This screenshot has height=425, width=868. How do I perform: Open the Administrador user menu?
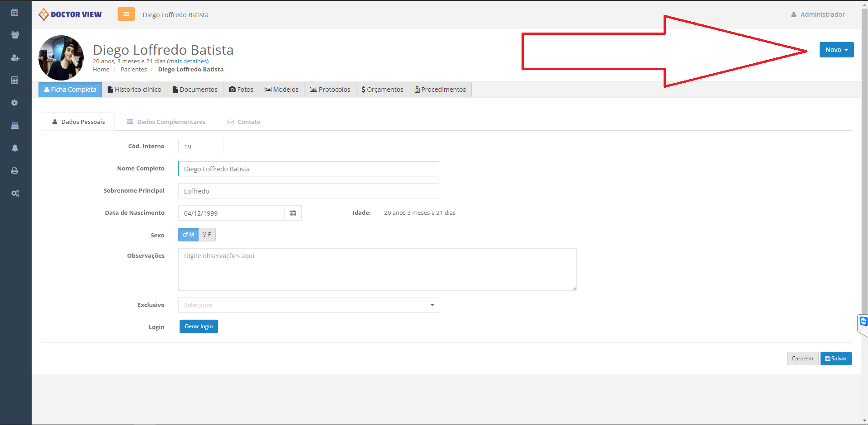coord(818,14)
